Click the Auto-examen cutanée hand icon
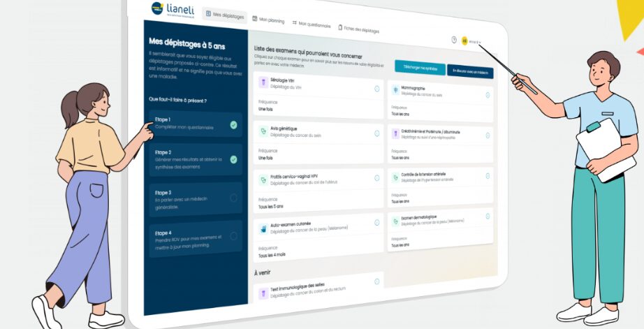 [x=263, y=229]
